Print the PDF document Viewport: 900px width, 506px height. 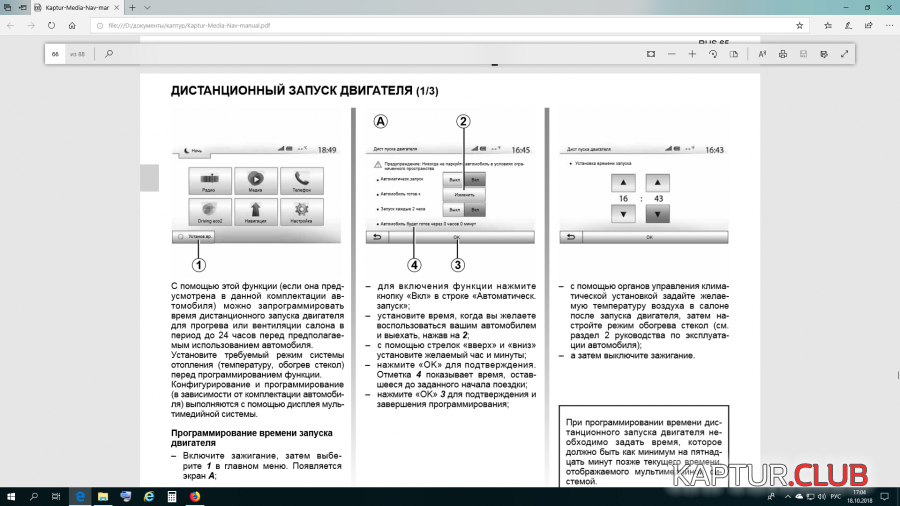click(781, 53)
